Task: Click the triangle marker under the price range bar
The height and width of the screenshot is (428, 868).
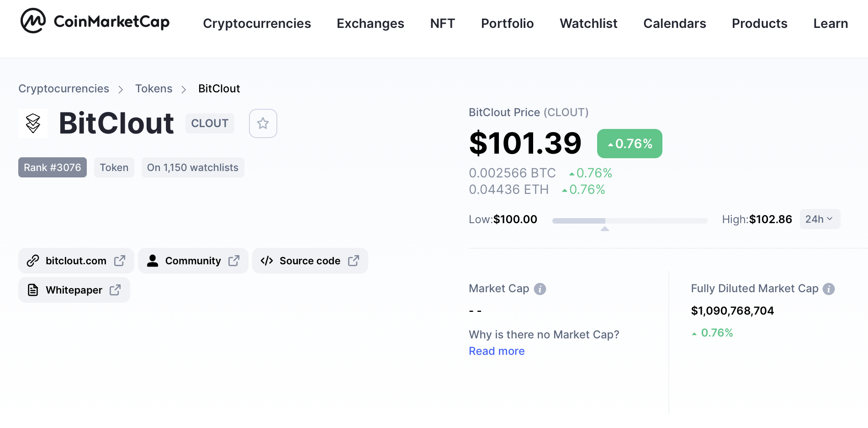Action: pos(605,229)
